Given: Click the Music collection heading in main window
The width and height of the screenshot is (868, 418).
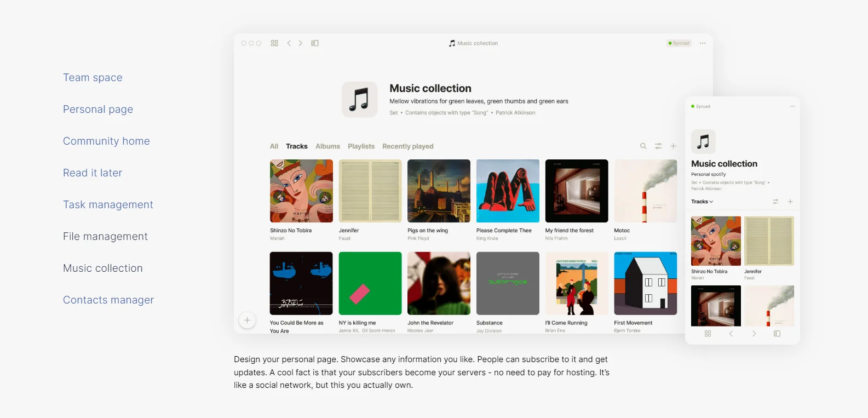Looking at the screenshot, I should click(x=430, y=88).
